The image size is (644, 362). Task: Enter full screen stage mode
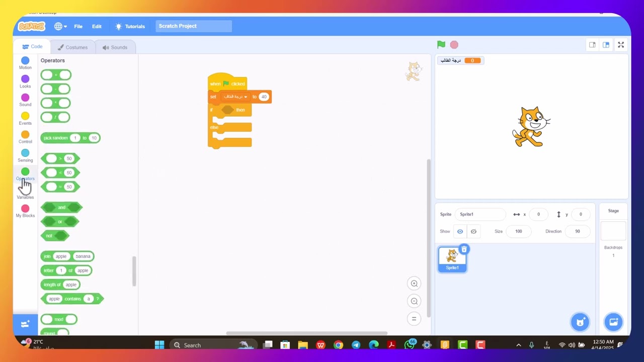621,45
